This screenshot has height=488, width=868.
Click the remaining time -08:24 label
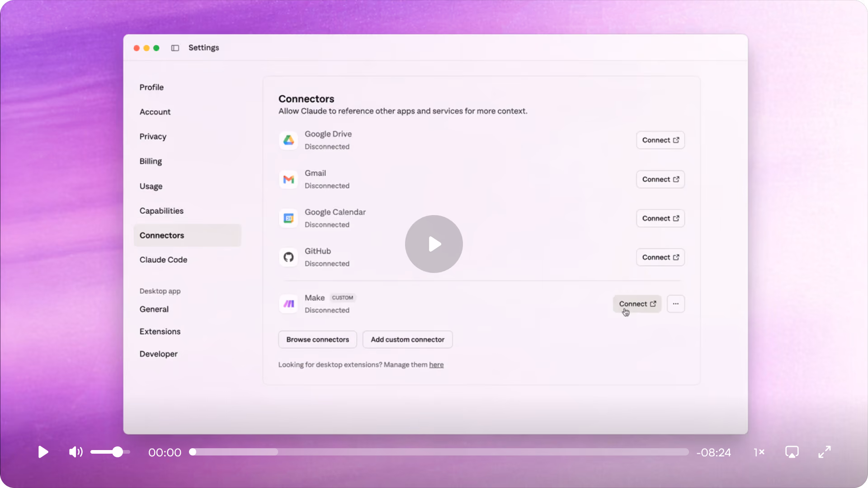[714, 452]
